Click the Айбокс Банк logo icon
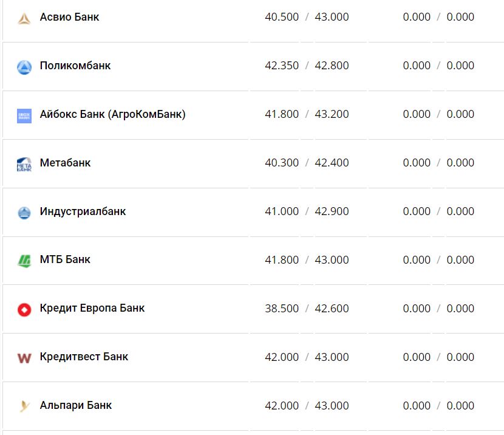This screenshot has height=435, width=504. pyautogui.click(x=24, y=115)
